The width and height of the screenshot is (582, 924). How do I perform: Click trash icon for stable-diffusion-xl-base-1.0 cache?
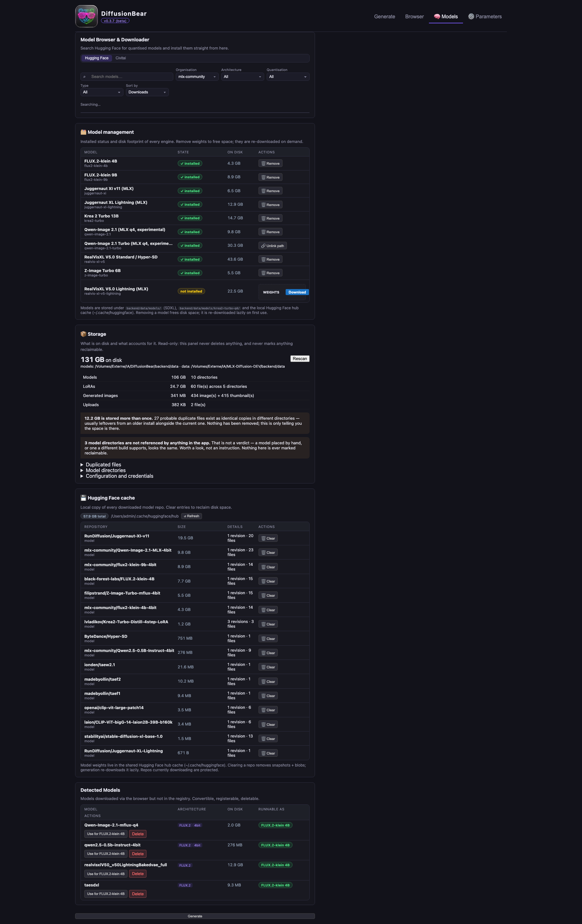tap(264, 739)
